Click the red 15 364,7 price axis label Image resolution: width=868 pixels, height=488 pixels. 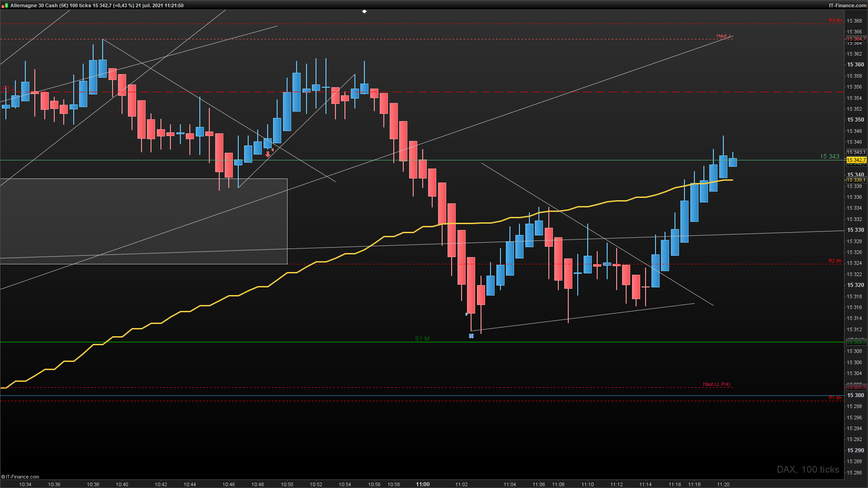(x=856, y=39)
